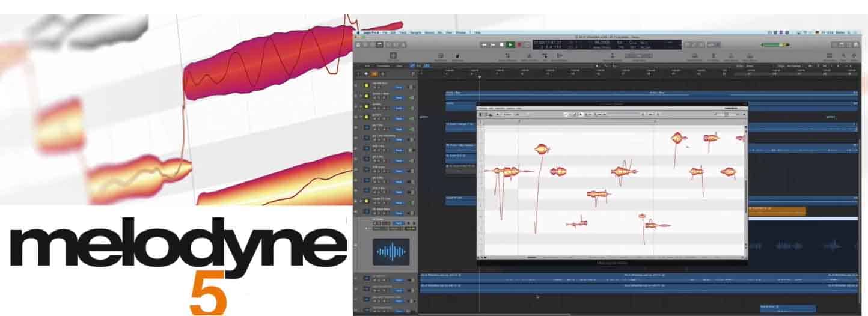The height and width of the screenshot is (316, 868).
Task: Adjust the master volume slider
Action: [x=775, y=45]
